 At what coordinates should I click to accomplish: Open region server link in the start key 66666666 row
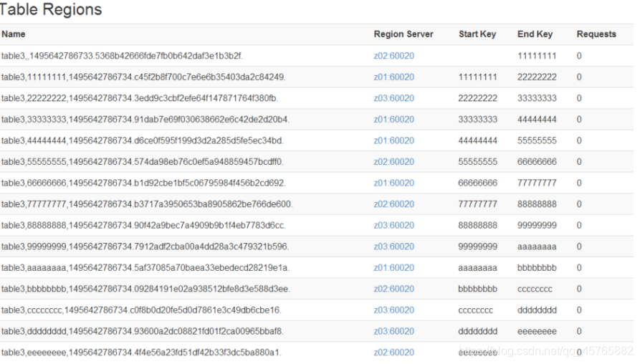click(x=394, y=183)
